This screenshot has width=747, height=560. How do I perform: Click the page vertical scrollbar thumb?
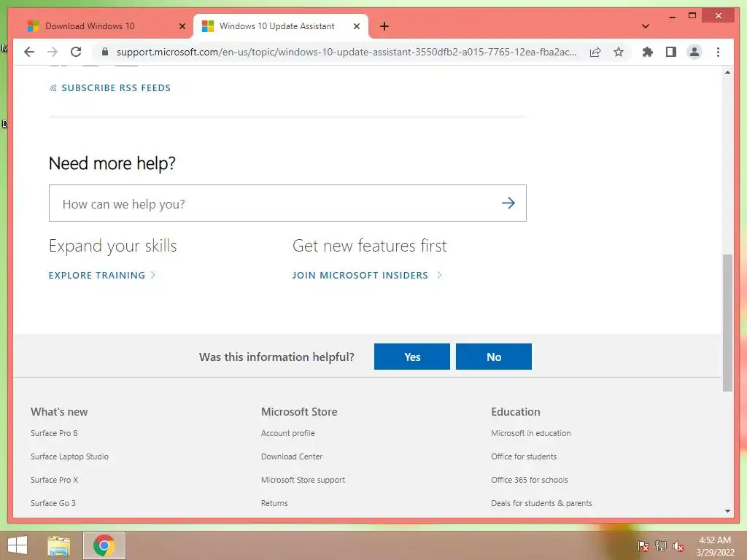tap(727, 323)
